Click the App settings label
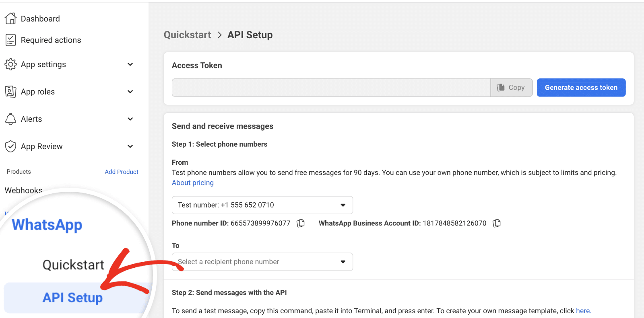The image size is (644, 318). pyautogui.click(x=43, y=64)
